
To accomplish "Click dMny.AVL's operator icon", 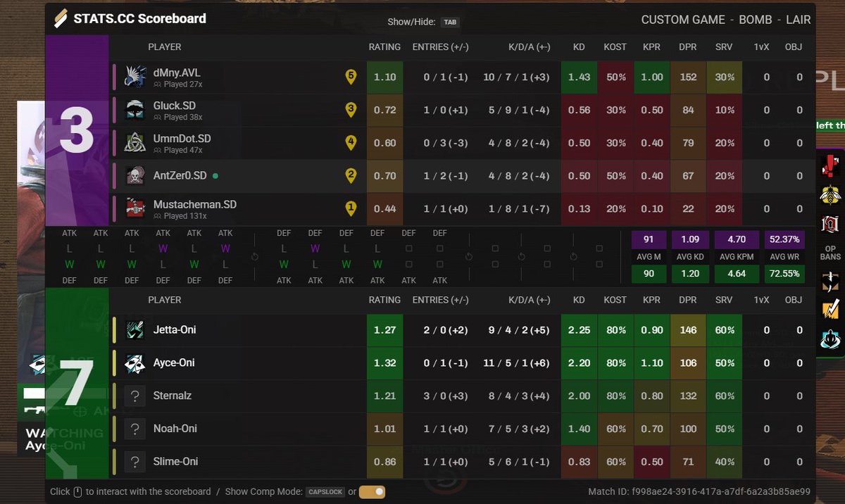I will 135,77.
